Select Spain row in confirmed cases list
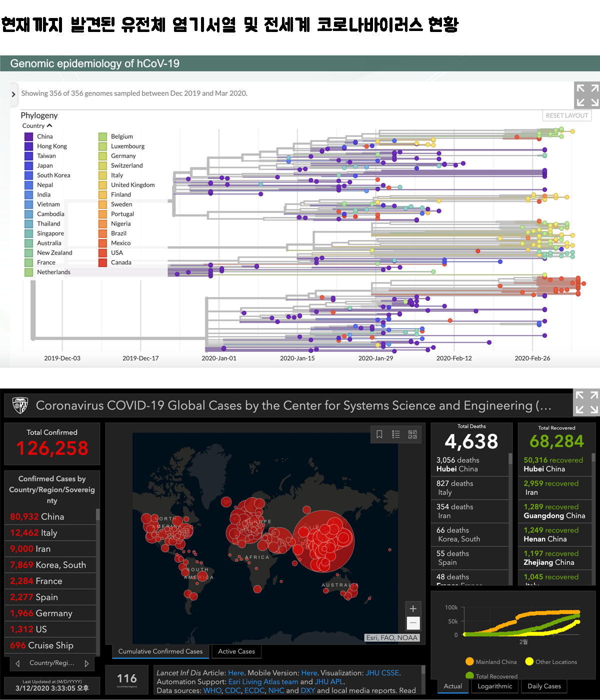This screenshot has width=600, height=700. (x=50, y=597)
